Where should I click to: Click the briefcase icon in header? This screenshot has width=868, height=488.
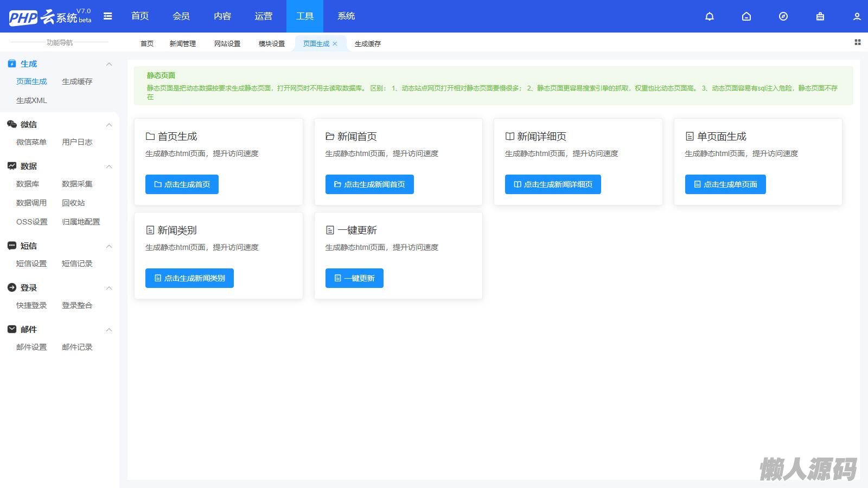[820, 16]
